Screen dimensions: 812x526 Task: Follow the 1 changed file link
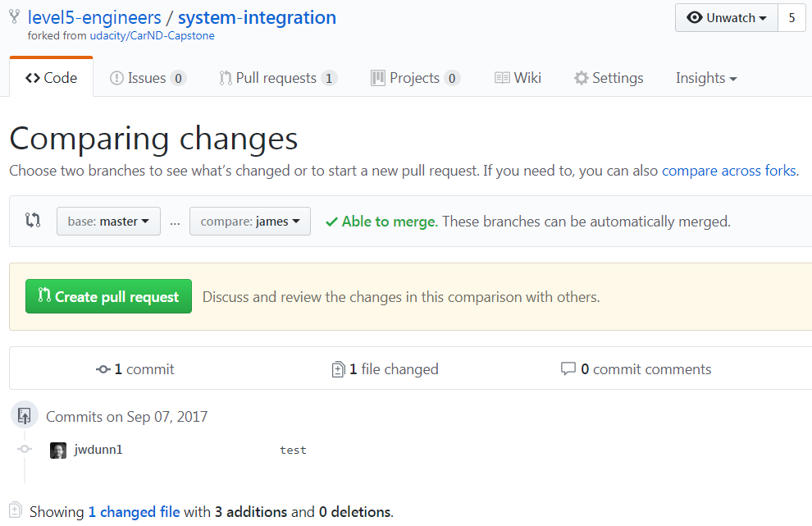coord(135,512)
